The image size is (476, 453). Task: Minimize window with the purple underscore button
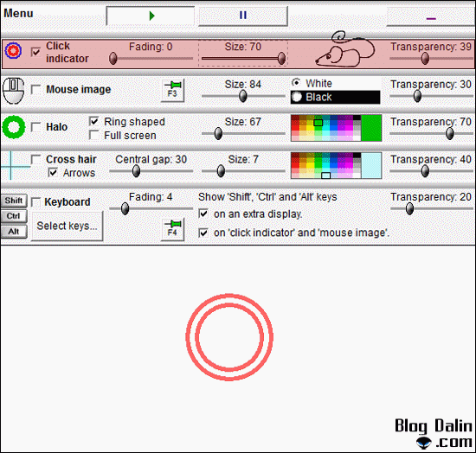pos(431,17)
